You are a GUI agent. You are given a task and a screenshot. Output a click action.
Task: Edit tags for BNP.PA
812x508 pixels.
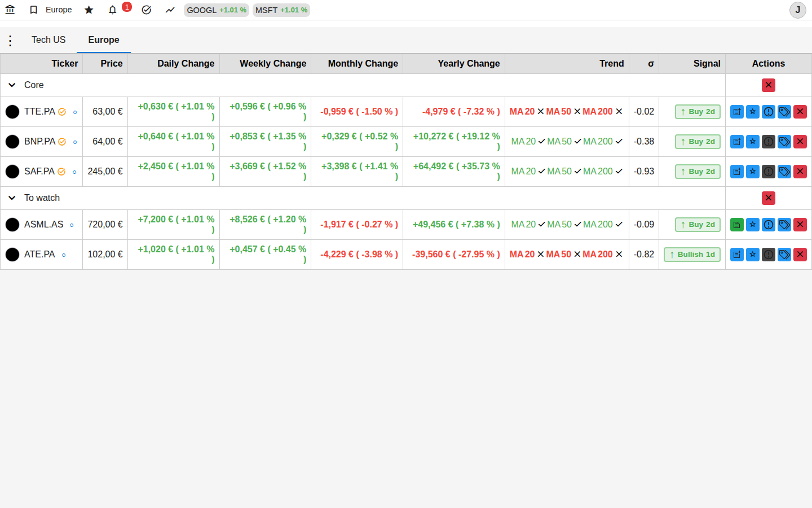[x=784, y=142]
